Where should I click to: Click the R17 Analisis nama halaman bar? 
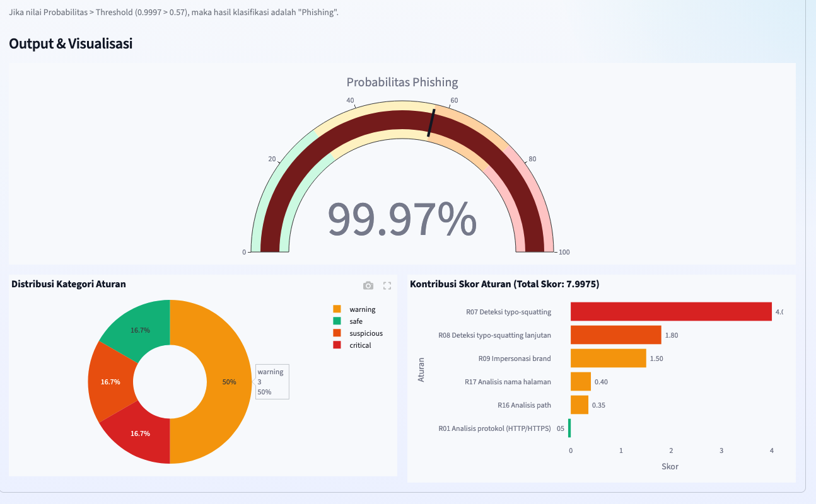pyautogui.click(x=581, y=381)
